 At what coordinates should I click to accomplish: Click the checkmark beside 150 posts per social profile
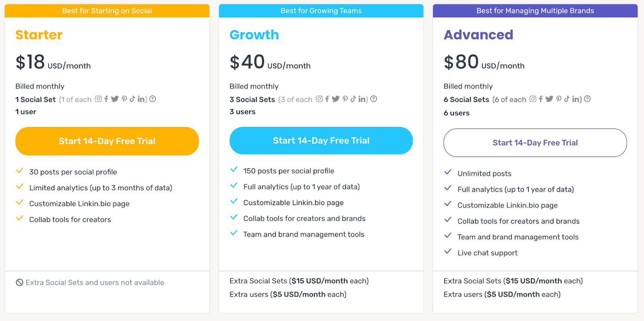(233, 169)
